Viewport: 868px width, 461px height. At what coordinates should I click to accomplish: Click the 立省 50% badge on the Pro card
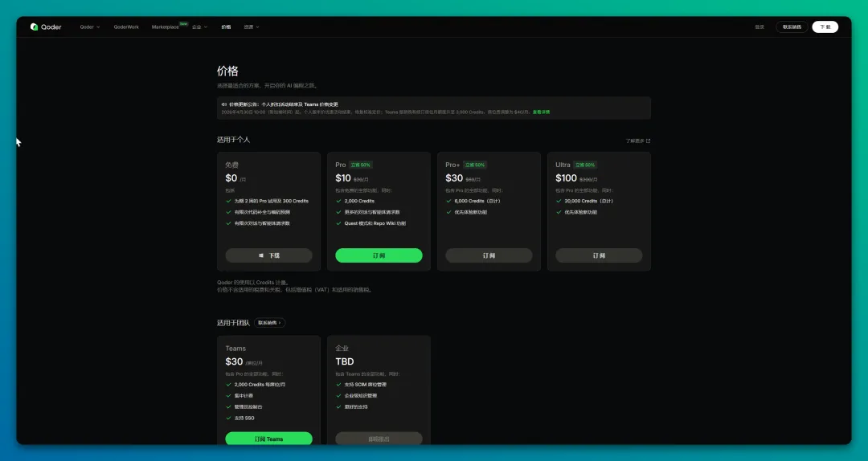tap(360, 165)
